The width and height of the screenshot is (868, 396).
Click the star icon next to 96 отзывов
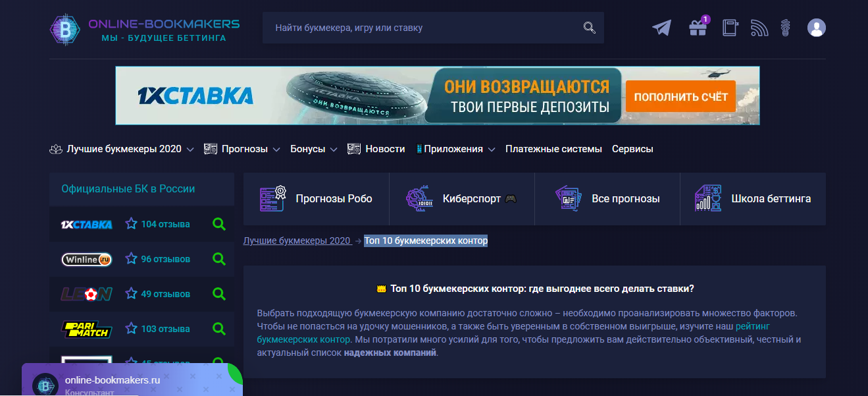(132, 259)
